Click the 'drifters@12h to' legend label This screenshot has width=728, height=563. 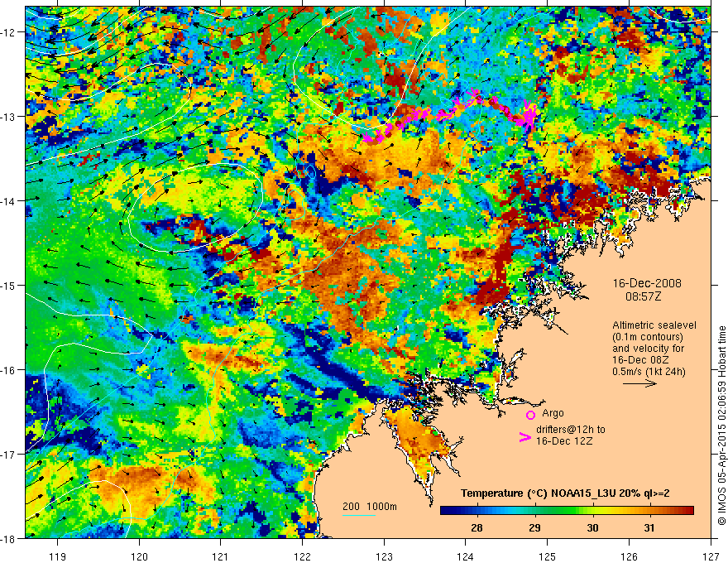[571, 430]
